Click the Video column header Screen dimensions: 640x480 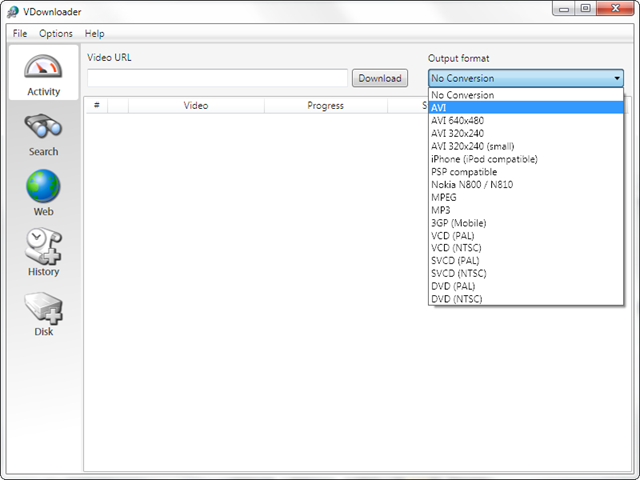click(196, 105)
